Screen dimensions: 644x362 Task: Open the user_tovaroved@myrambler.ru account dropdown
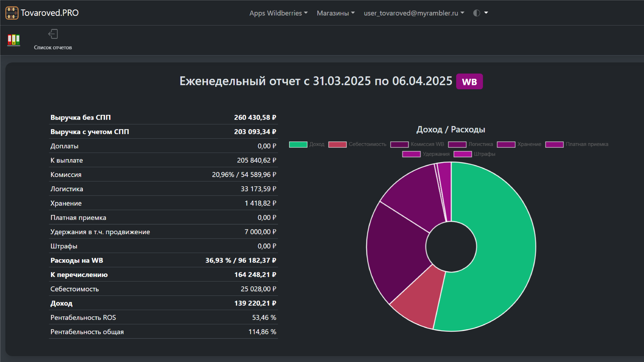414,13
